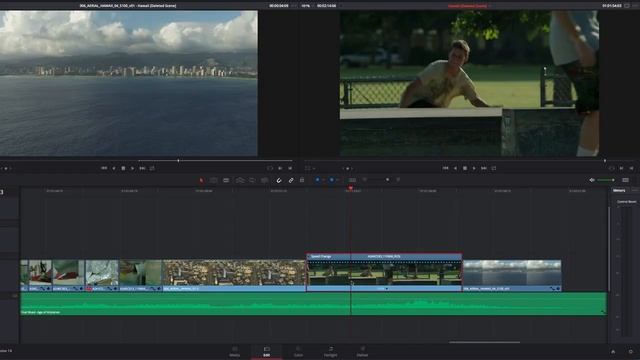Click the Home project manager icon
640x360 pixels.
[613, 352]
